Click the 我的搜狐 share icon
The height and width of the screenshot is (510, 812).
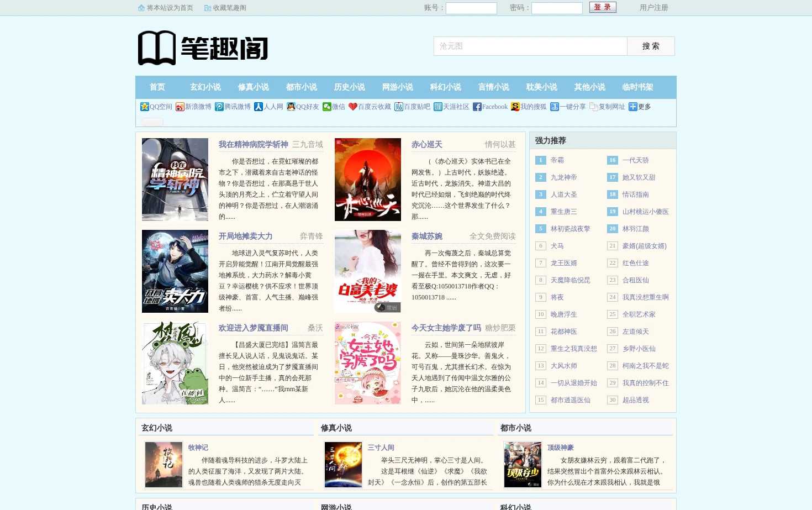pyautogui.click(x=515, y=107)
